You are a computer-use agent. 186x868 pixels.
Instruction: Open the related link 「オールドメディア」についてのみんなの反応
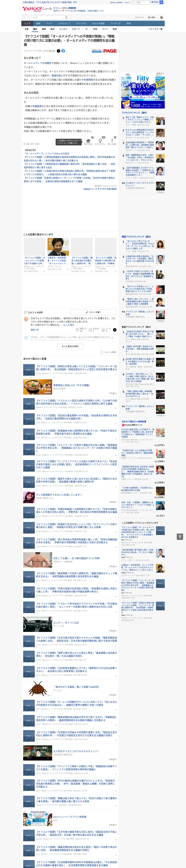tap(47, 154)
